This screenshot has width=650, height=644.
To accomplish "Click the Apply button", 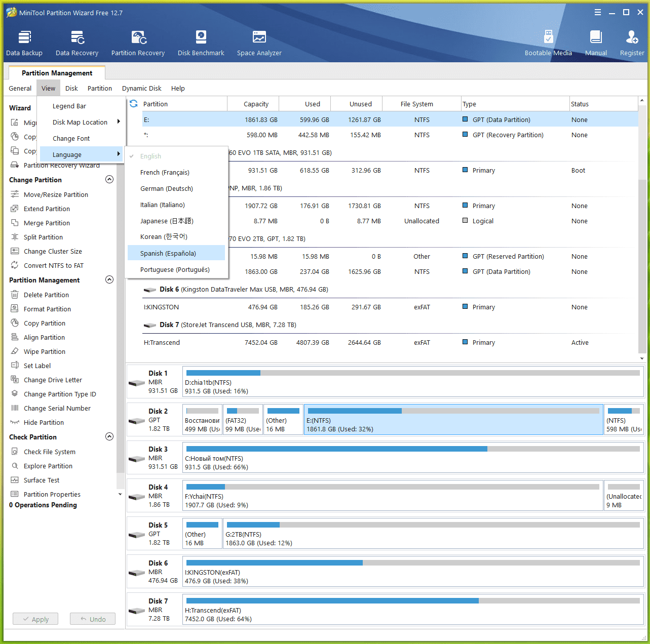I will (x=35, y=619).
